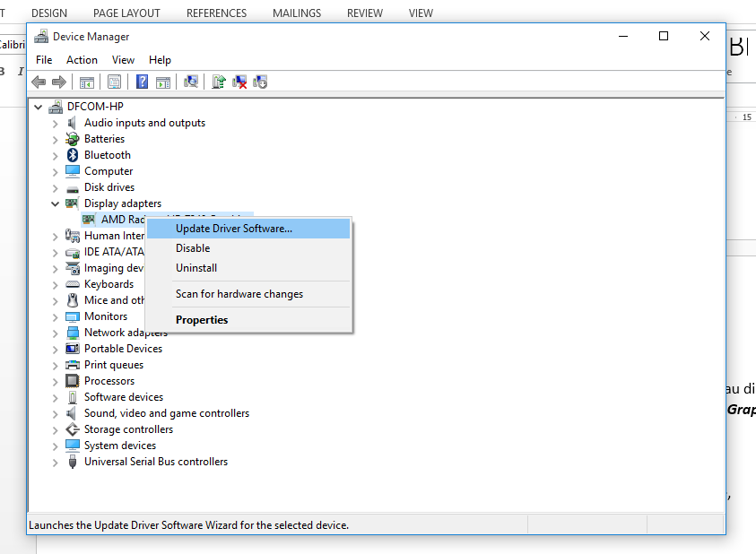
Task: Click the Scan for hardware changes toolbar icon
Action: click(191, 82)
